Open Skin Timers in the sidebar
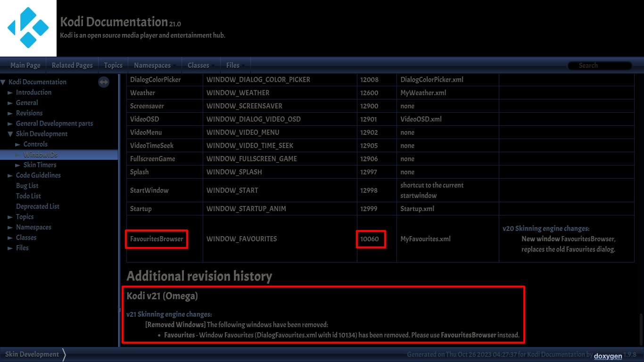Image resolution: width=644 pixels, height=362 pixels. (x=40, y=165)
